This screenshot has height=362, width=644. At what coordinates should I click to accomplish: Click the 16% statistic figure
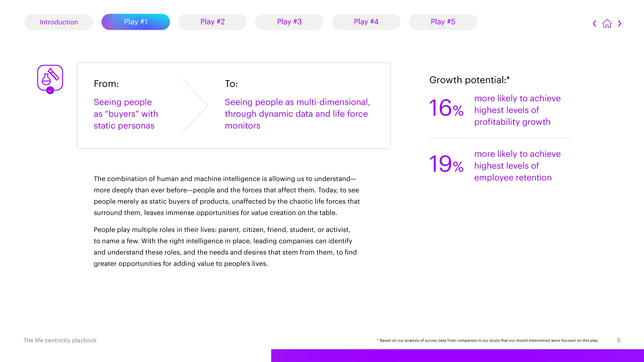[446, 108]
